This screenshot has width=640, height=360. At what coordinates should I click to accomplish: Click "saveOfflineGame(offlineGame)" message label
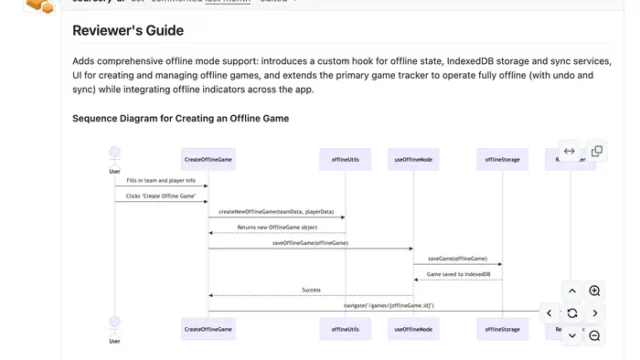tap(310, 243)
